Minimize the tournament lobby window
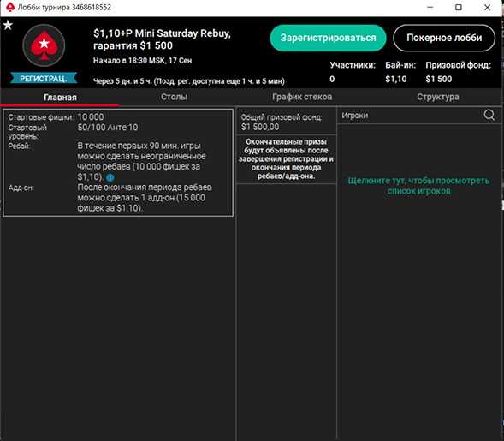This screenshot has height=441, width=504. pos(430,8)
